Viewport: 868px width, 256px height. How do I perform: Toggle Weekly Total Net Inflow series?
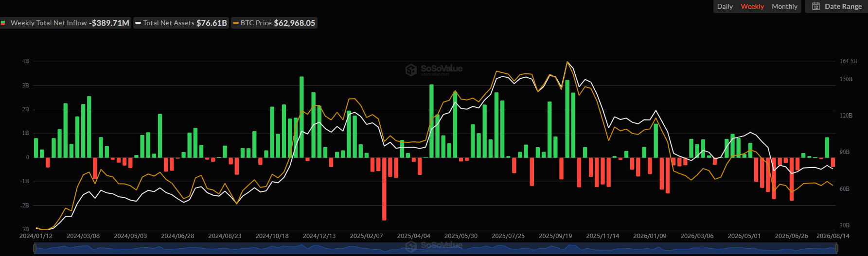[x=66, y=23]
